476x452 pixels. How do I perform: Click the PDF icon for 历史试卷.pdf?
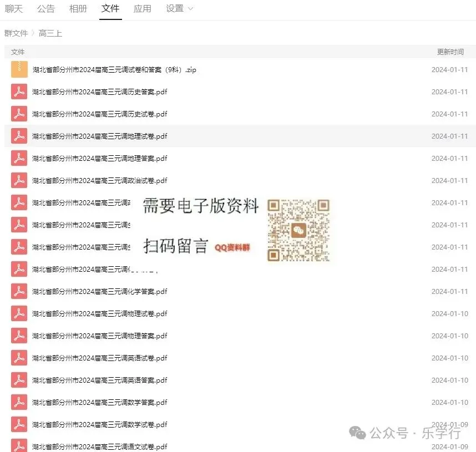click(19, 114)
